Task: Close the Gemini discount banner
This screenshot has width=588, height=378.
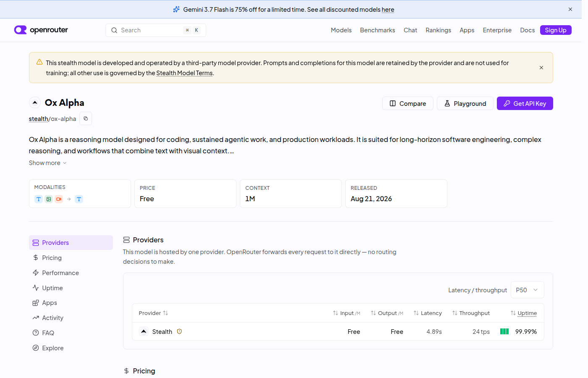Action: point(570,9)
